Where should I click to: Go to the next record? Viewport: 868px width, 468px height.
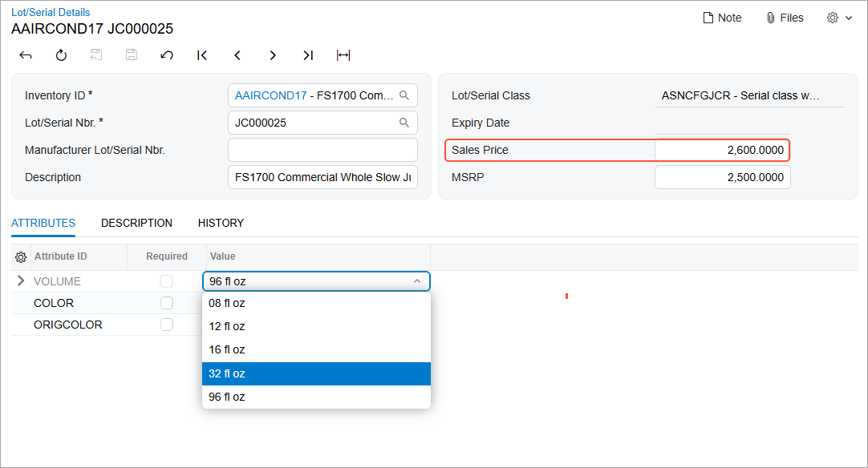pos(273,55)
